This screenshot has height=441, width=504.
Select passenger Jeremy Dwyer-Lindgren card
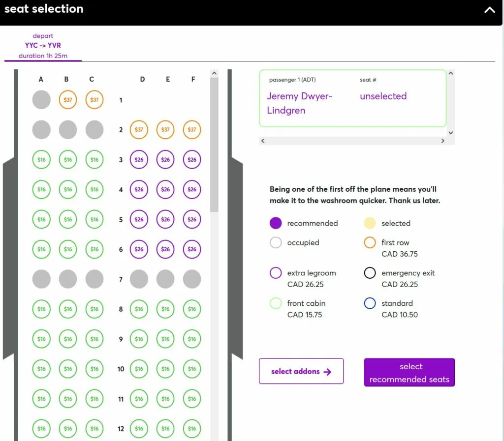pos(352,98)
